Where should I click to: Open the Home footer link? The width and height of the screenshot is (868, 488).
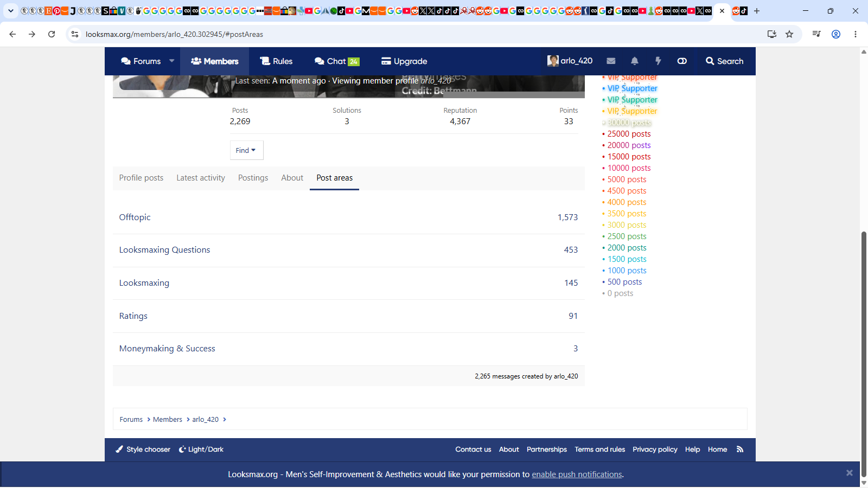point(717,450)
